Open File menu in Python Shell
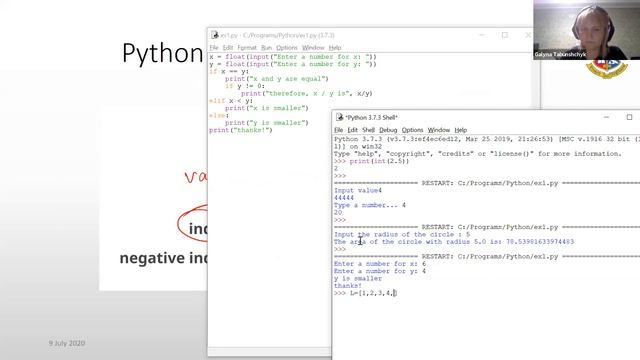 pyautogui.click(x=338, y=130)
